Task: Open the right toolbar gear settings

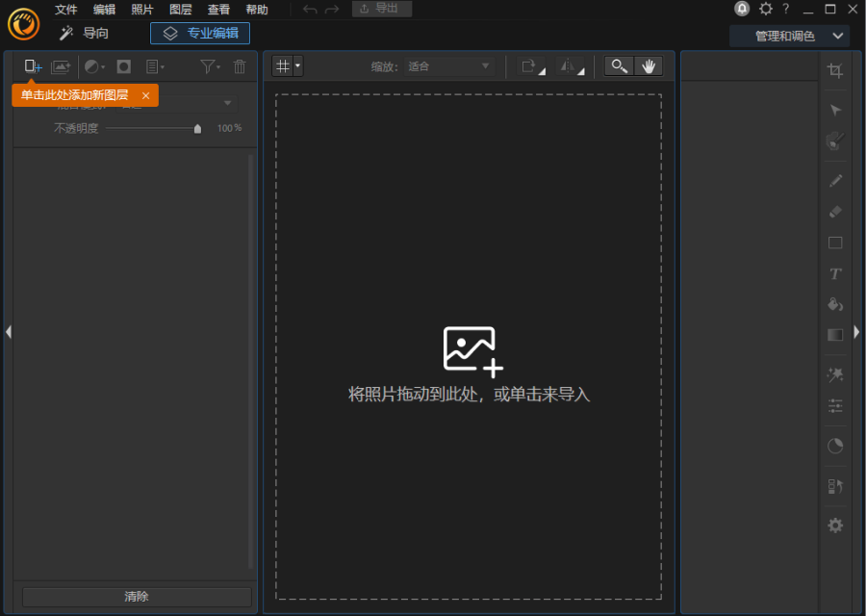Action: 835,526
